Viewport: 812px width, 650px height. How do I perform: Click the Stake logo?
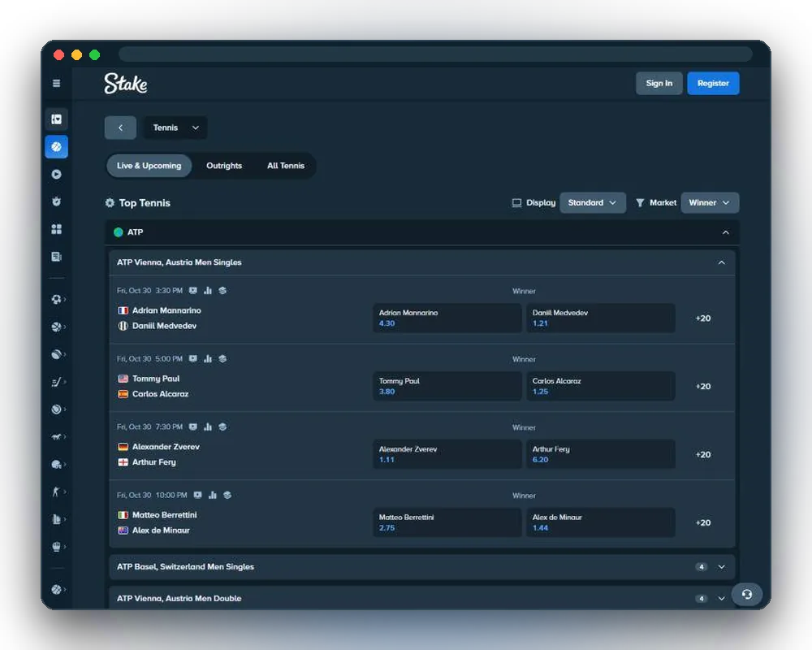click(126, 84)
